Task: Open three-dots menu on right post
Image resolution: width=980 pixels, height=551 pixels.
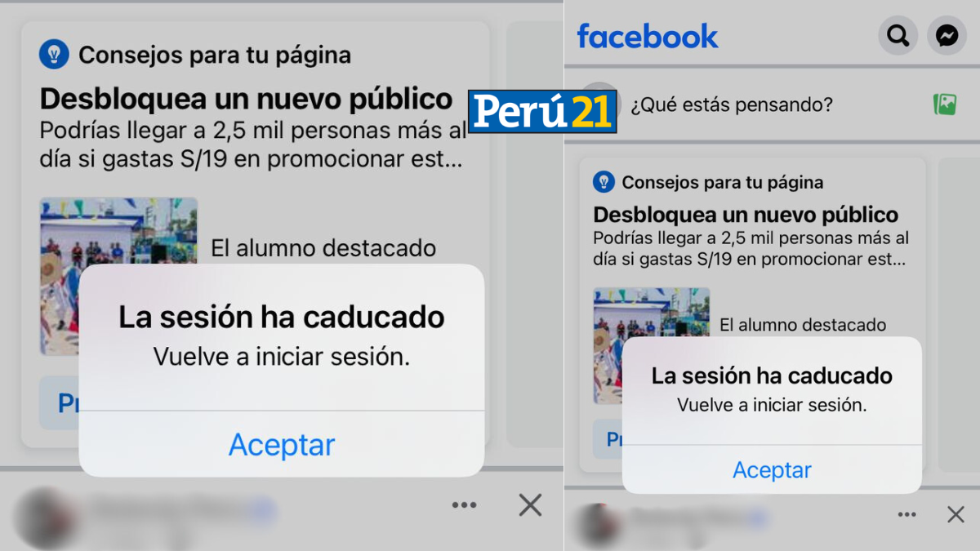Action: click(x=906, y=514)
